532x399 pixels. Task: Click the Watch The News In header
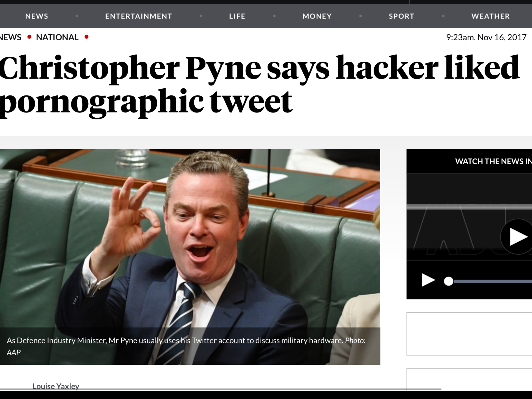tap(493, 161)
